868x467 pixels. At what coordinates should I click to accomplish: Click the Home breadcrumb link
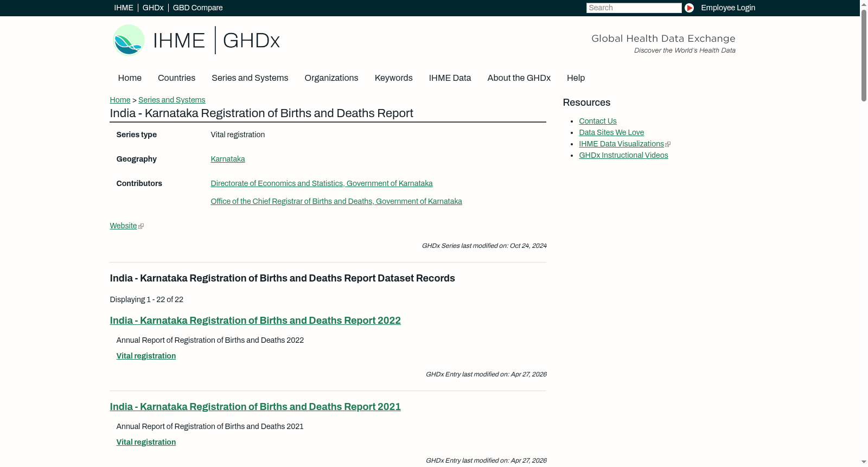coord(120,100)
